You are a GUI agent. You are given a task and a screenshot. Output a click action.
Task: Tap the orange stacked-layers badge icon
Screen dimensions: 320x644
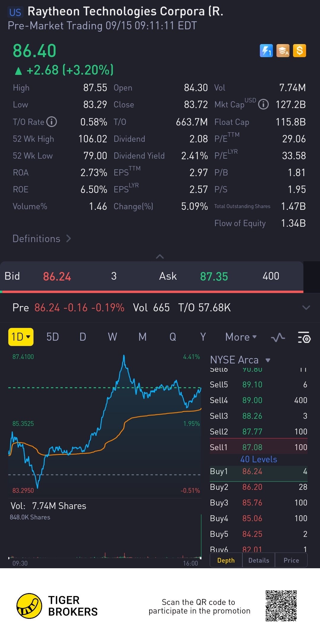pos(283,51)
